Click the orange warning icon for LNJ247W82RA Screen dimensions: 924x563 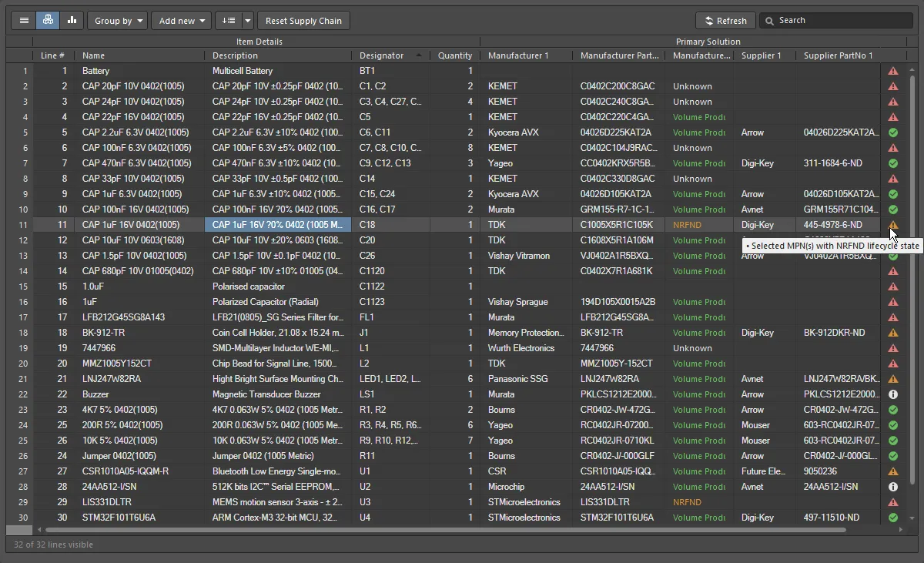(x=893, y=379)
